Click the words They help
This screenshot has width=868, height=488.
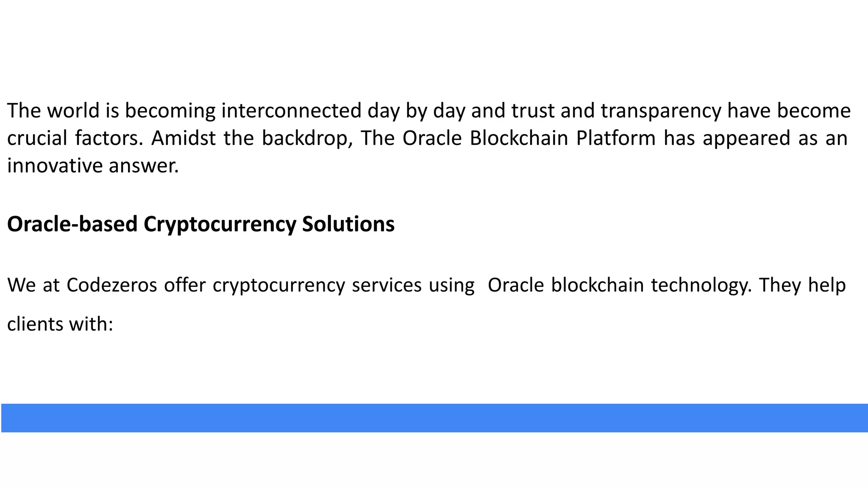(x=802, y=285)
